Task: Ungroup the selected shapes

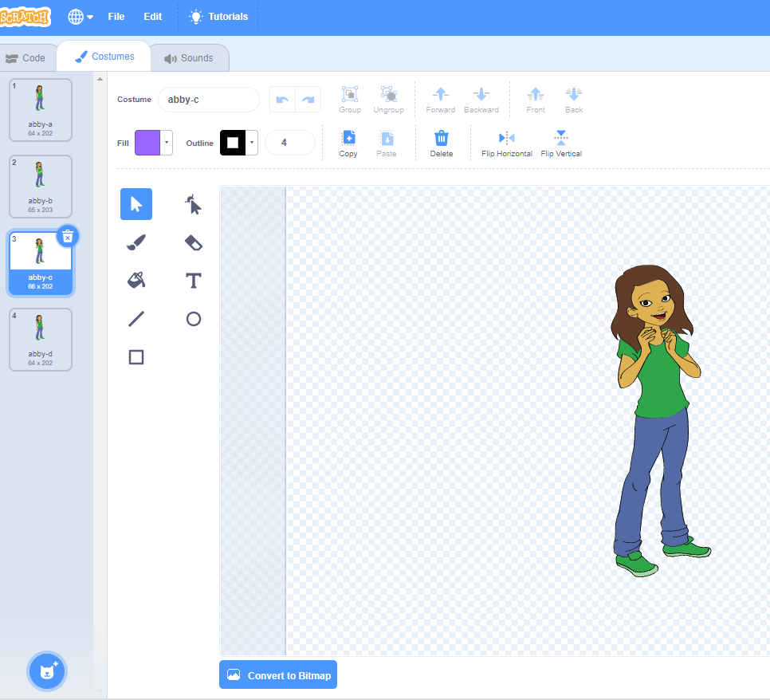Action: [x=388, y=100]
